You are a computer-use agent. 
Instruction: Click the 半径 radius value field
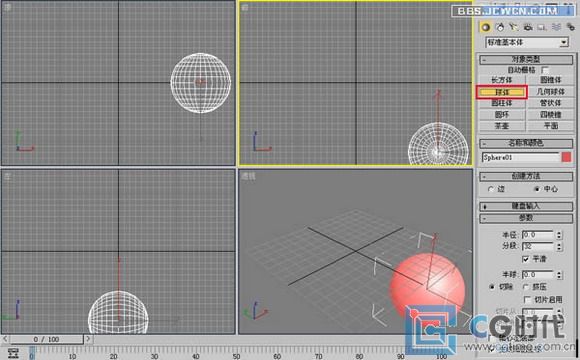click(538, 235)
